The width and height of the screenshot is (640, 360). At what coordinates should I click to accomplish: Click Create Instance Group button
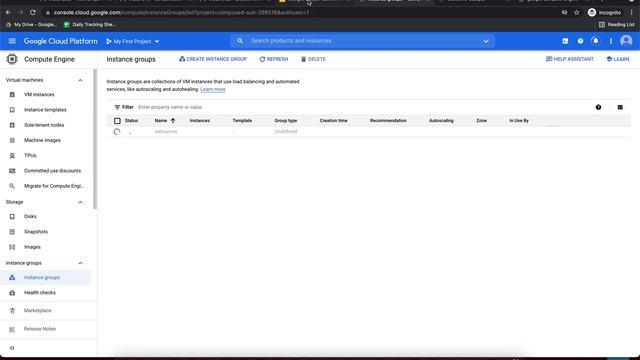(213, 59)
